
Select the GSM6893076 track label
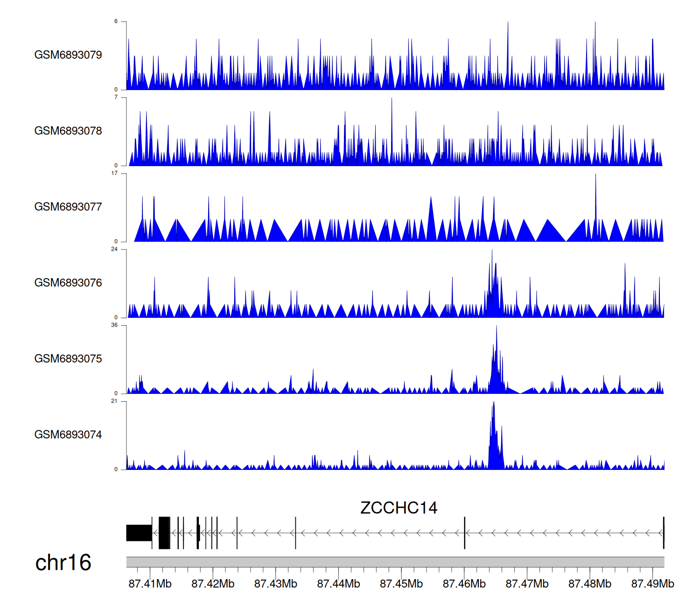click(x=68, y=283)
